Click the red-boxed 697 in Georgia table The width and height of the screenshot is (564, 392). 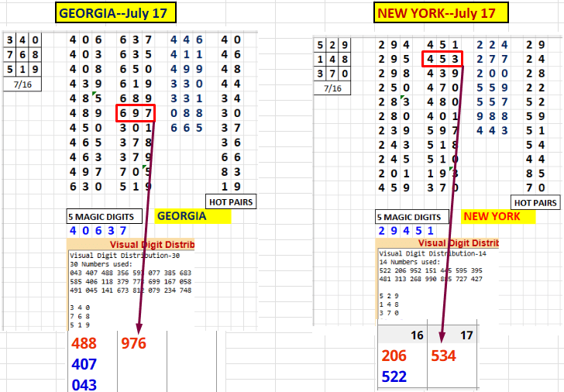tap(136, 113)
